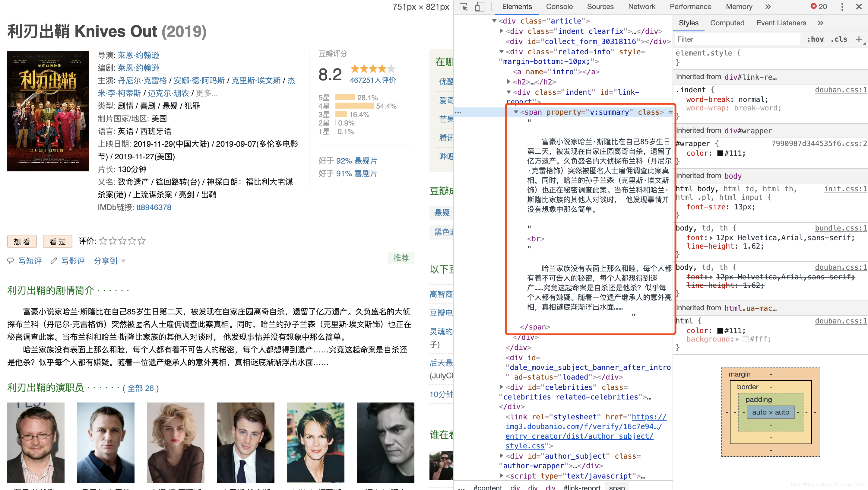868x490 pixels.
Task: Click the 推荐 recommend button
Action: [x=401, y=258]
